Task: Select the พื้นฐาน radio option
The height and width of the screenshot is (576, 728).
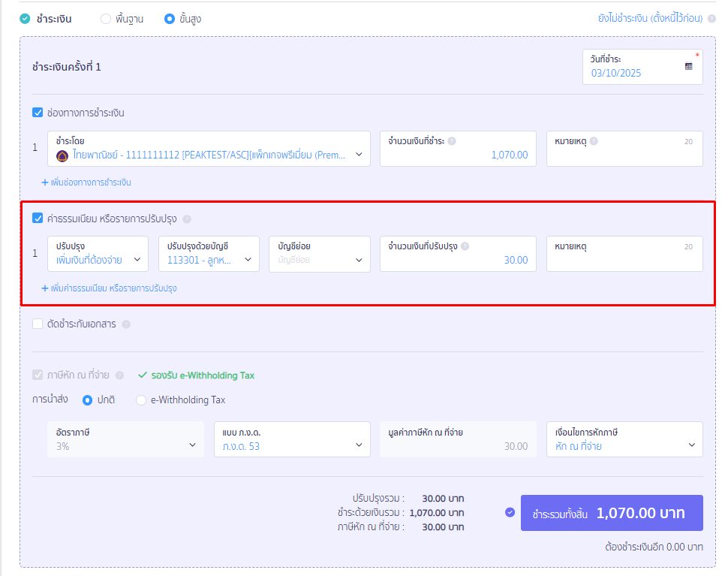Action: 106,19
